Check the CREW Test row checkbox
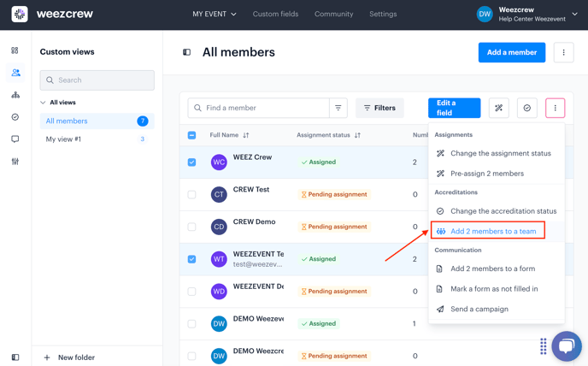Image resolution: width=588 pixels, height=366 pixels. click(x=191, y=194)
